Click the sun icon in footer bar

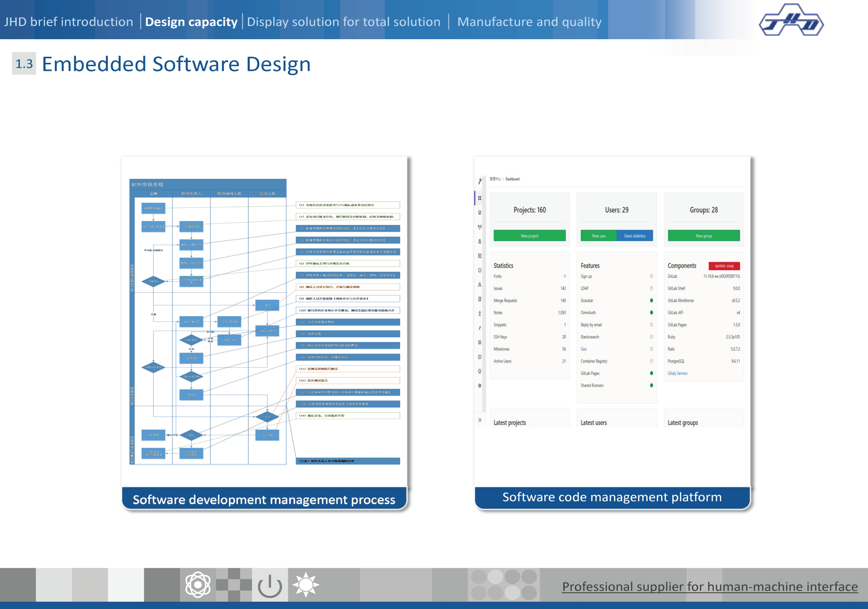pos(306,585)
